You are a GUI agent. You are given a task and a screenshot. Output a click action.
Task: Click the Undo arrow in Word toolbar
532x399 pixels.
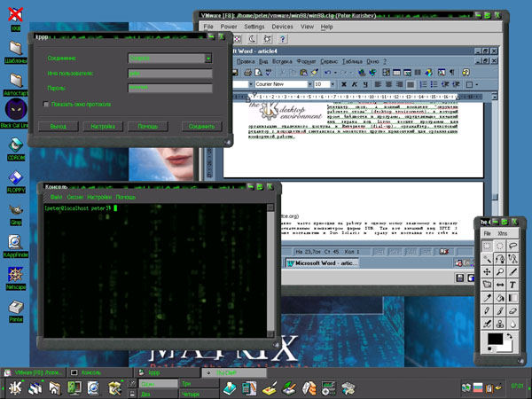click(327, 73)
